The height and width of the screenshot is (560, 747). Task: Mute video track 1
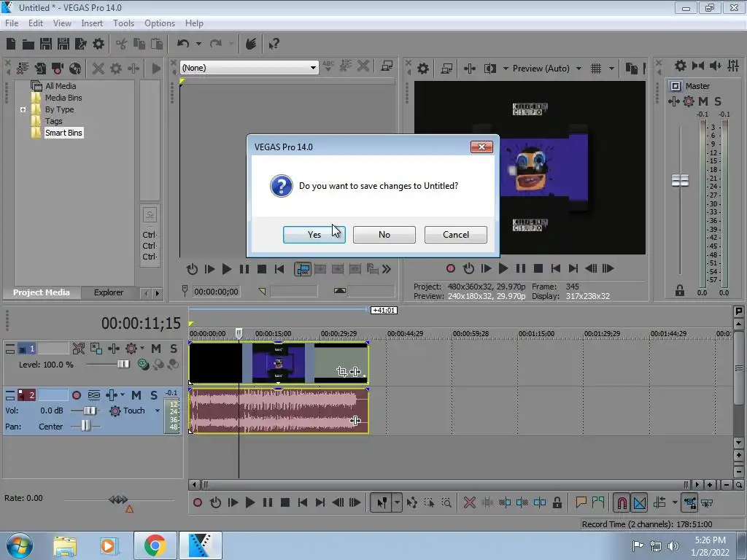point(156,349)
